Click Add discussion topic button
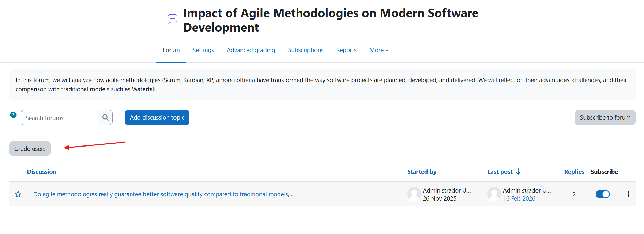The width and height of the screenshot is (644, 234). tap(157, 118)
